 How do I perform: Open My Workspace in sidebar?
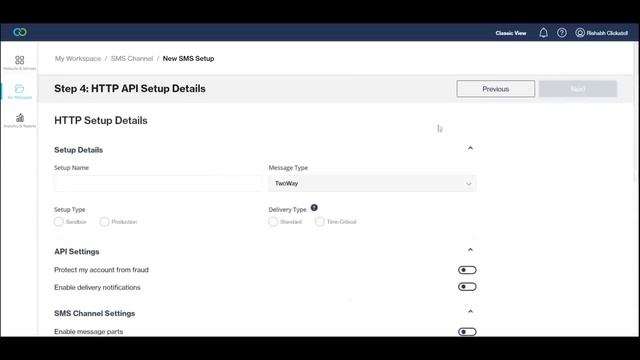tap(19, 91)
